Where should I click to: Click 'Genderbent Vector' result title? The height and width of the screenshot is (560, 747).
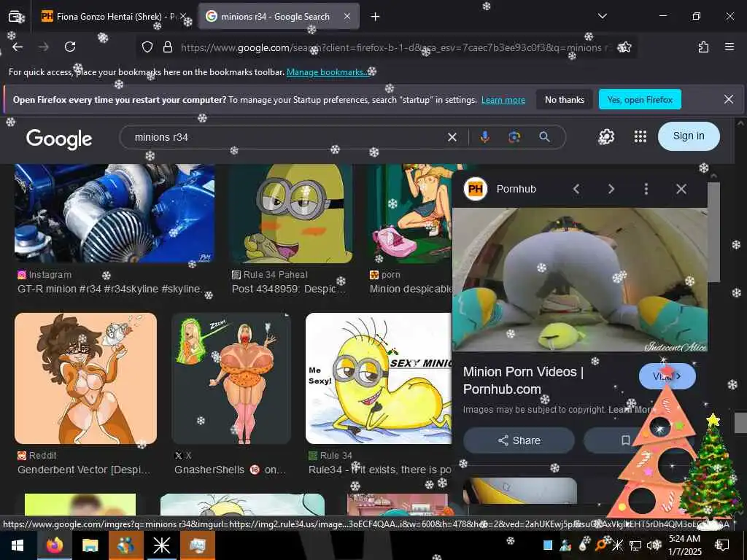pyautogui.click(x=84, y=470)
